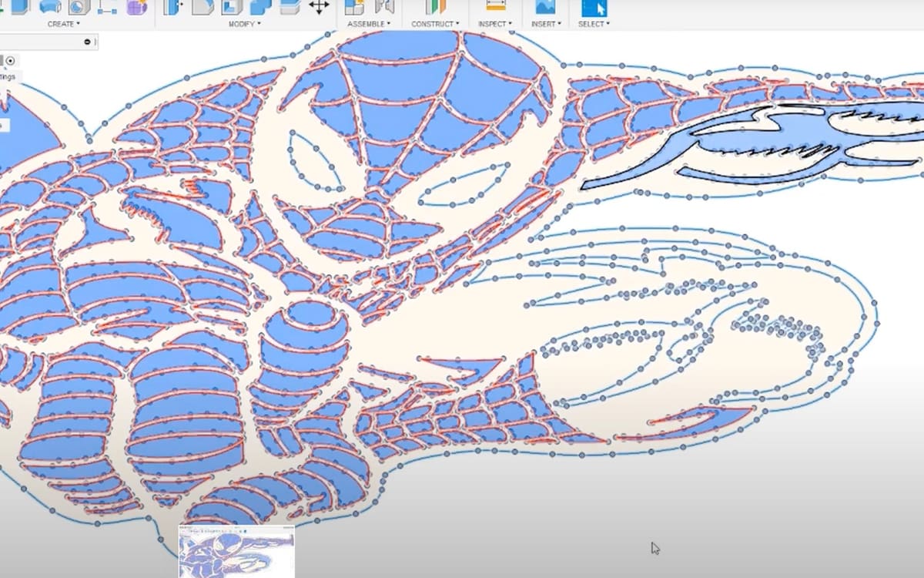Select the Offset Face icon
924x578 pixels.
click(x=290, y=7)
